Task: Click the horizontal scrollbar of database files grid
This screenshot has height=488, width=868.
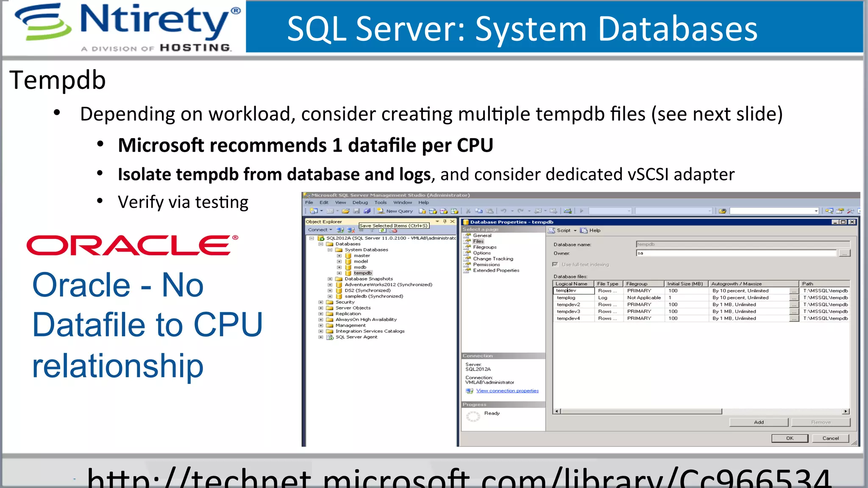Action: (x=701, y=411)
